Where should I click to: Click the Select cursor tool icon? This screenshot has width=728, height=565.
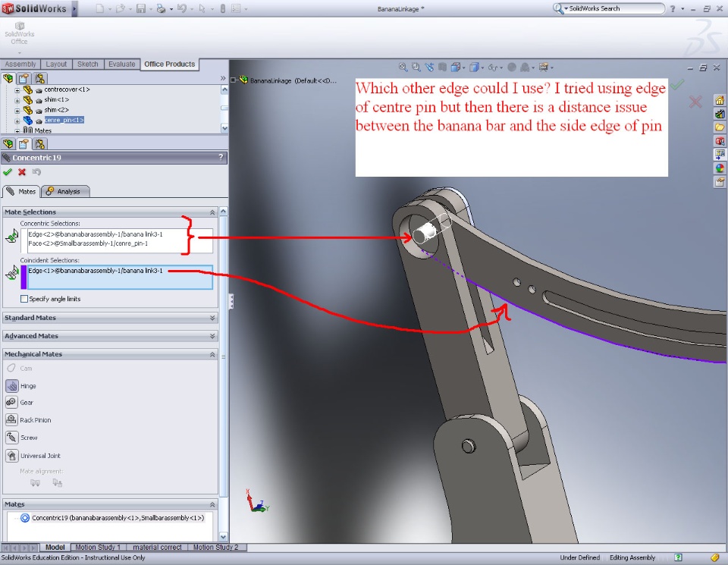pos(202,8)
